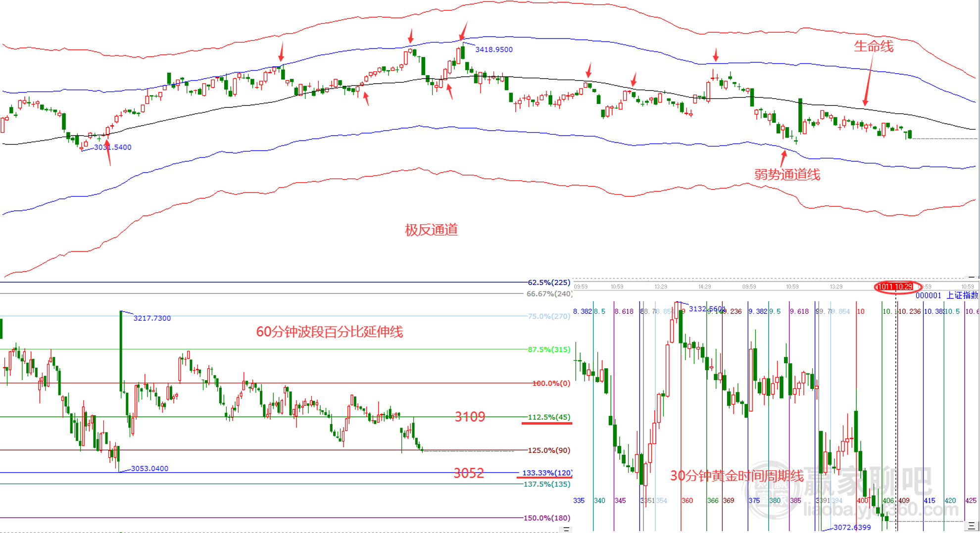980x533 pixels.
Task: Open the 60-minute chart panel menu icon
Action: tap(566, 529)
